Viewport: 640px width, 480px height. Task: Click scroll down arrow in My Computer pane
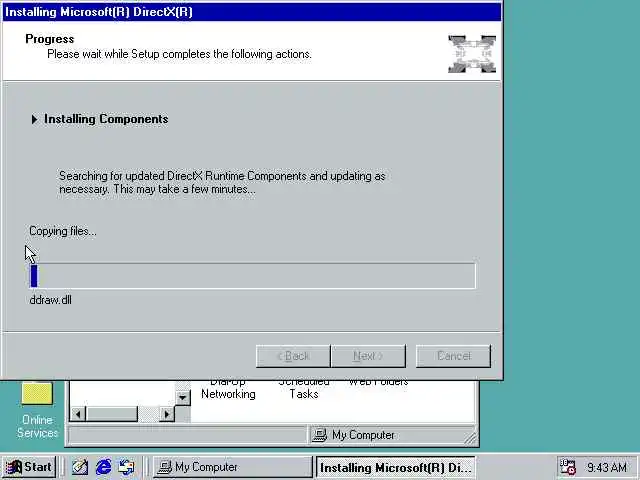click(182, 398)
